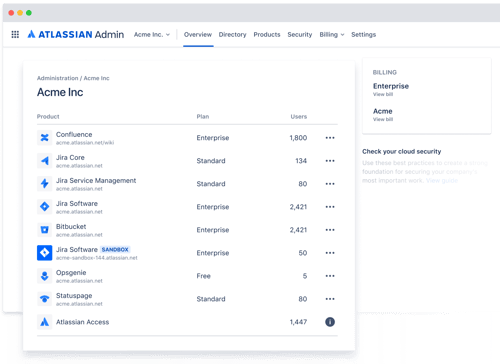The image size is (500, 364).
Task: Open more actions for Jira Service Management
Action: pyautogui.click(x=330, y=184)
